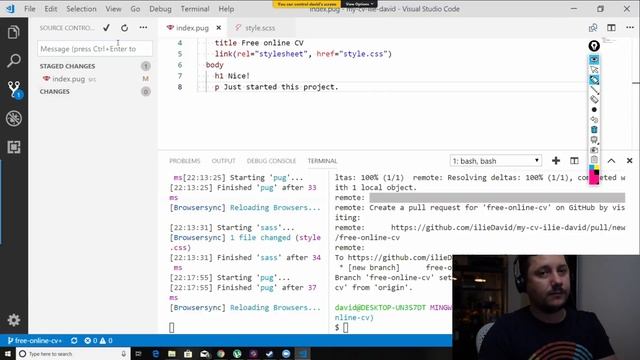
Task: Switch to the Problems panel tab
Action: (184, 161)
